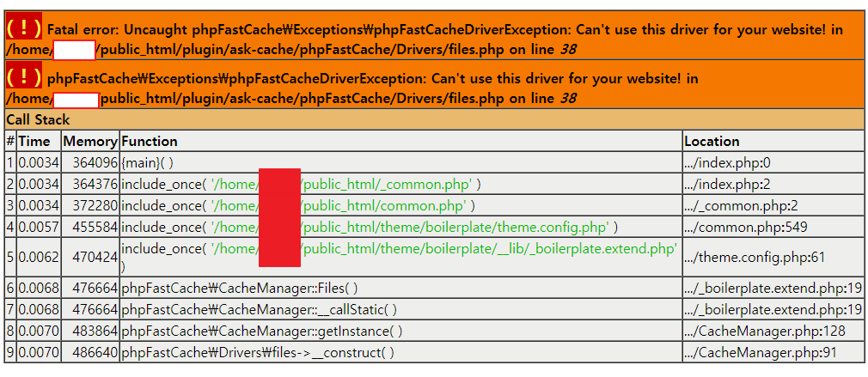
Task: Click the .../CacheManager.php:128 location cell
Action: pyautogui.click(x=773, y=331)
